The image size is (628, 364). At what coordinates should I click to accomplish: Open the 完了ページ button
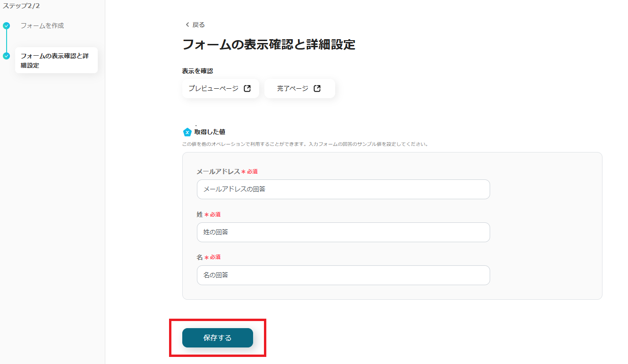pos(293,88)
